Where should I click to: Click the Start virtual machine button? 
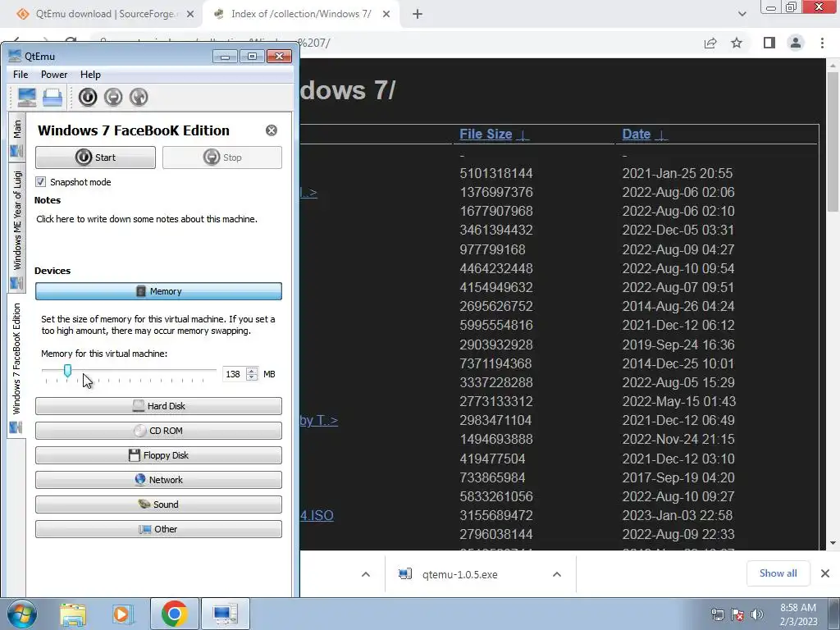[x=95, y=157]
